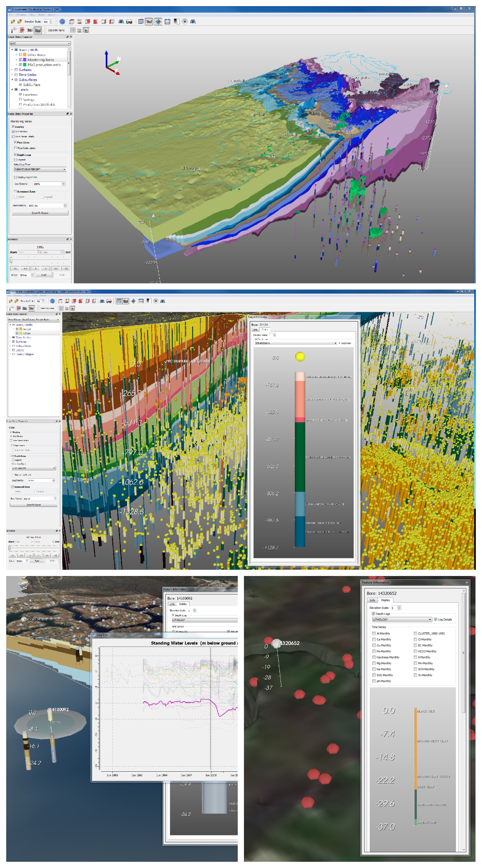Viewport: 482px width, 868px height.
Task: Click Zoom To Object in QWC window
Action: [x=40, y=213]
